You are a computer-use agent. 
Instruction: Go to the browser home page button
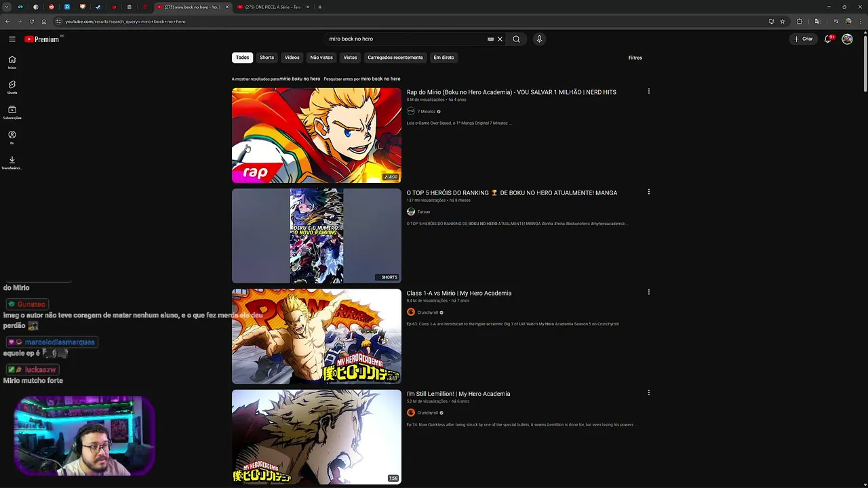point(44,22)
